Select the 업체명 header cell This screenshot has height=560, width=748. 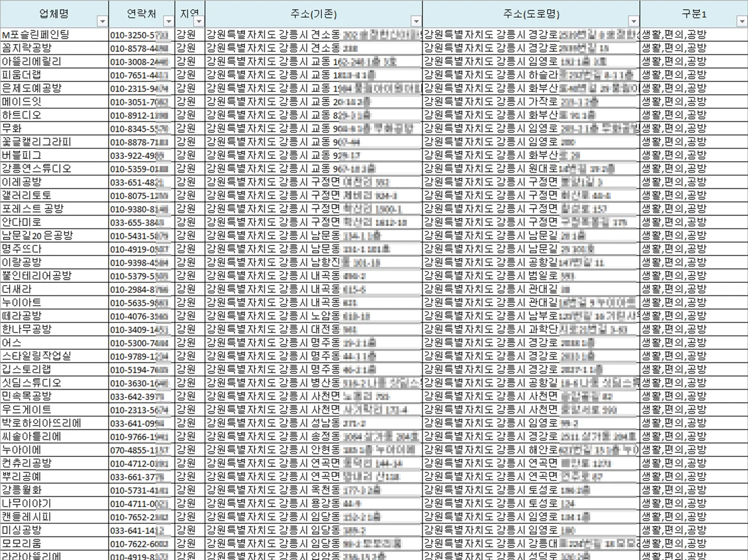(54, 14)
